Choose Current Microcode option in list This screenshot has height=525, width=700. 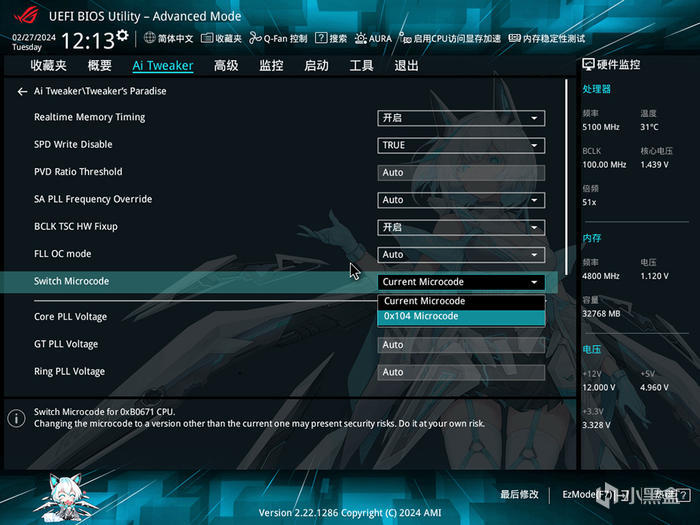click(x=461, y=301)
